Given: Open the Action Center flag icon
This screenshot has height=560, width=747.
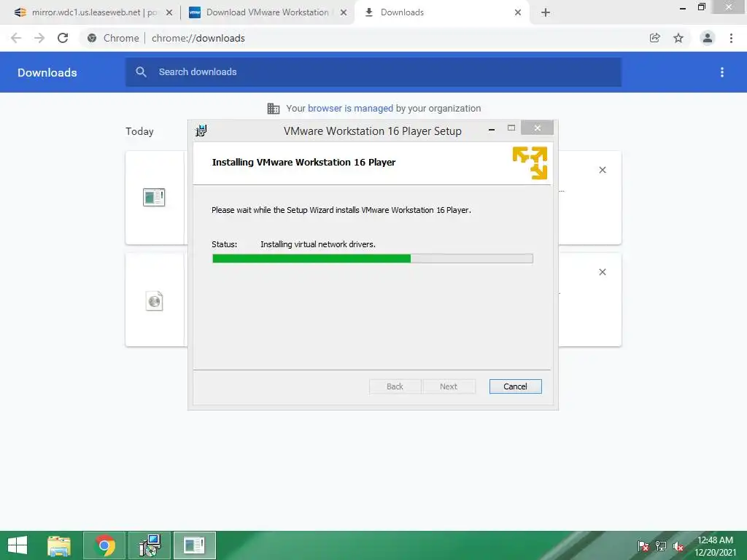Looking at the screenshot, I should coord(643,546).
